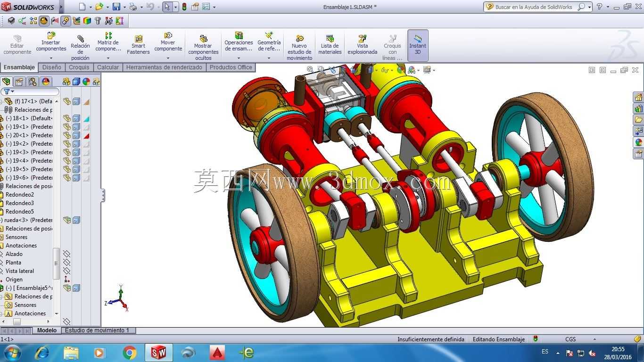Open Herramientas de renderizado tab
This screenshot has width=644, height=362.
(x=164, y=67)
